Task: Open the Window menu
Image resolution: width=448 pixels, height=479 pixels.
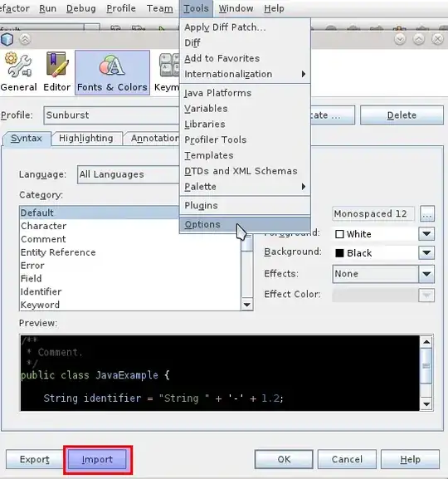Action: click(x=236, y=8)
